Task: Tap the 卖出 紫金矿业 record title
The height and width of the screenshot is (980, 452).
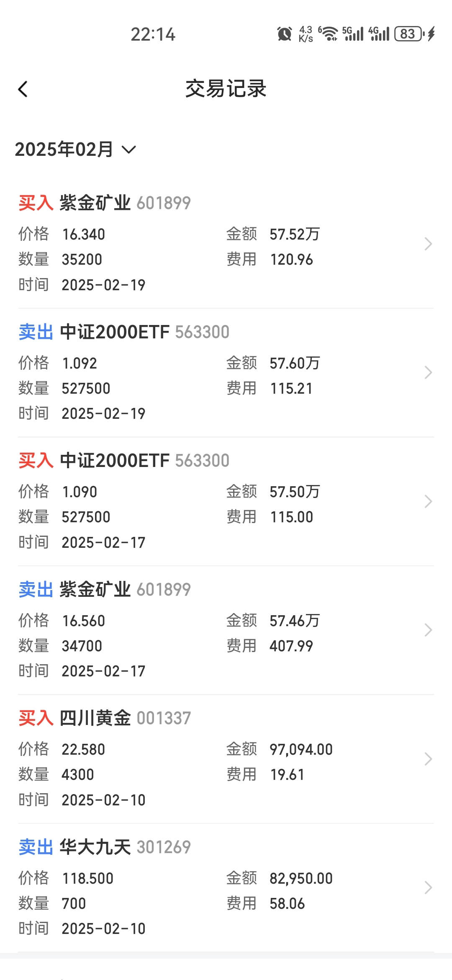Action: (x=105, y=590)
